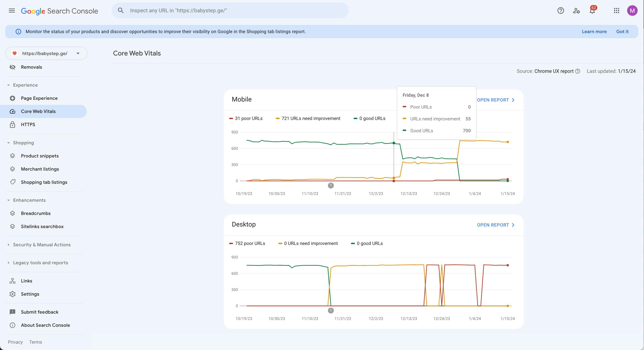Click the Core Web Vitals sidebar icon
Screen dimensions: 644x350
(x=12, y=111)
